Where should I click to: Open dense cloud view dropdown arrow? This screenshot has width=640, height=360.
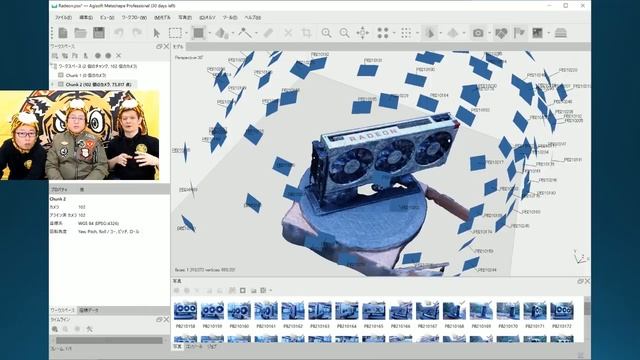pos(417,33)
